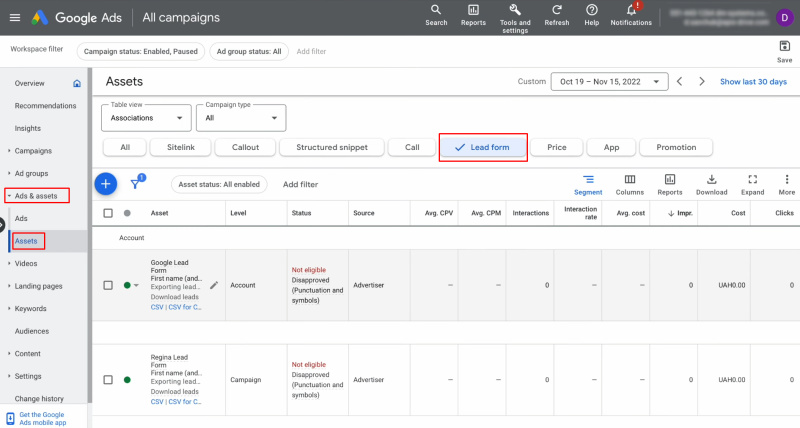Click Add filter in workspace filter bar
The height and width of the screenshot is (428, 800).
(311, 52)
